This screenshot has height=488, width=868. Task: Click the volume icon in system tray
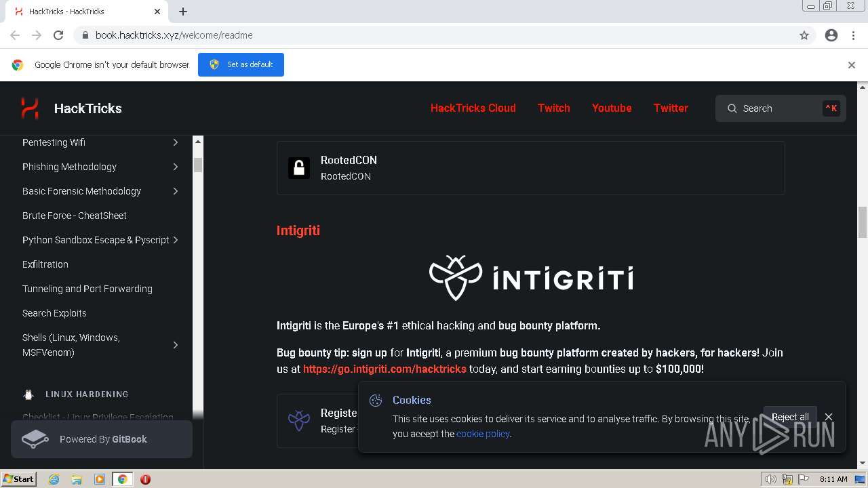click(x=771, y=479)
